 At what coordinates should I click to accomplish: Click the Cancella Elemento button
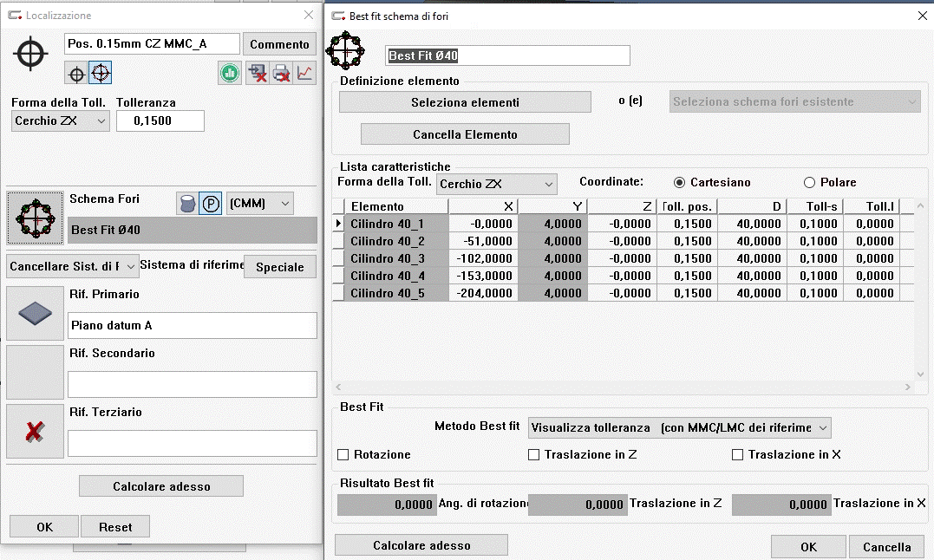click(x=465, y=134)
